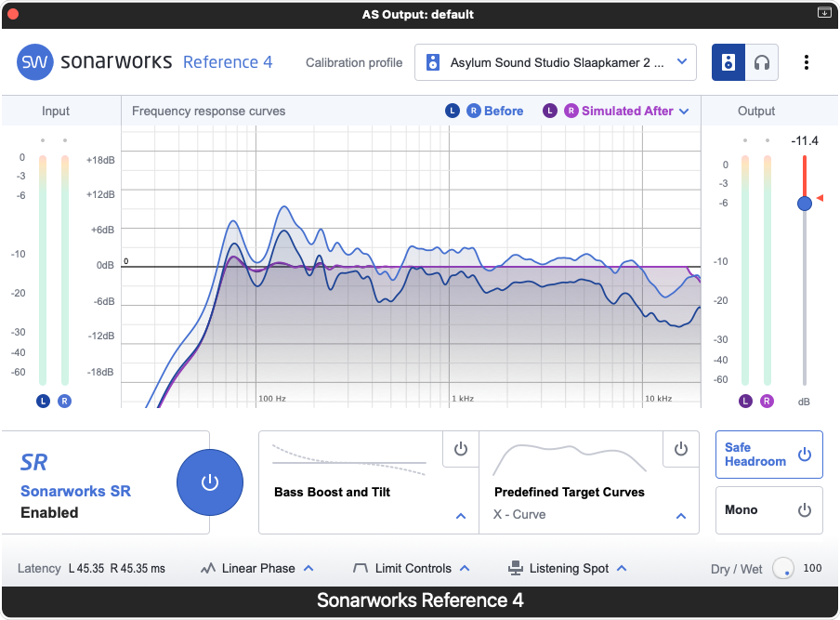Screen dimensions: 840x620
Task: Click output meter R channel badge
Action: click(x=768, y=401)
